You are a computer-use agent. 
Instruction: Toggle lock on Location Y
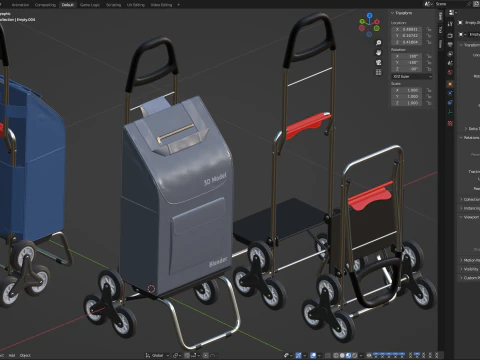(x=429, y=36)
